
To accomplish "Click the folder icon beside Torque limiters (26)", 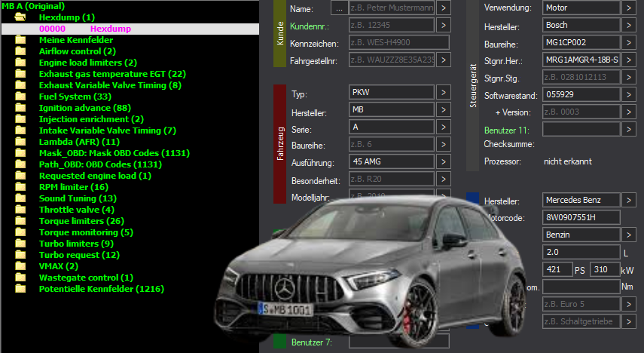I will tap(20, 221).
